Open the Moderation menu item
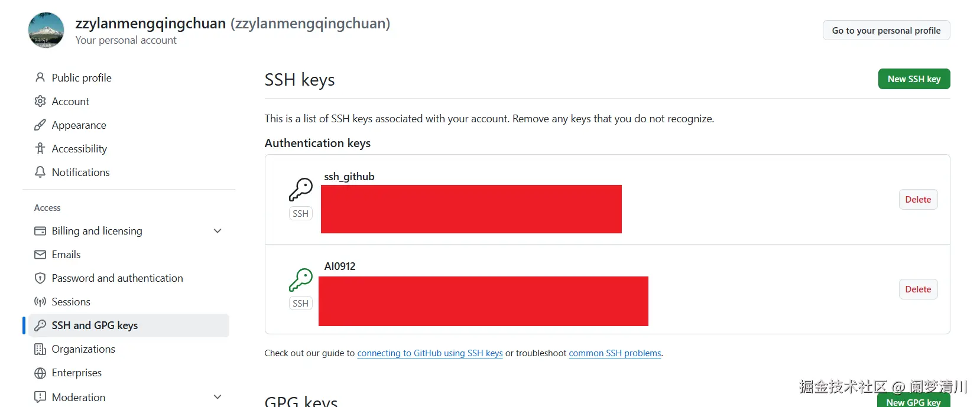The width and height of the screenshot is (980, 407). pos(79,397)
